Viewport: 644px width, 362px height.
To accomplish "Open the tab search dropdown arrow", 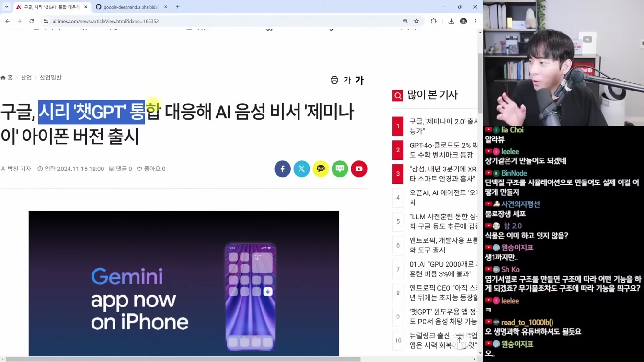I will 7,7.
